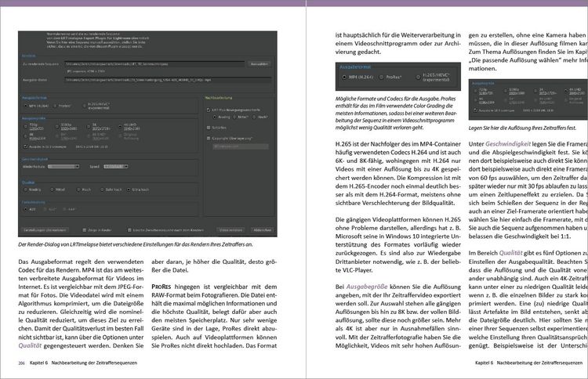Open the Wiederholrate framerate dropdown
Screen dimensions: 588x379
64,166
